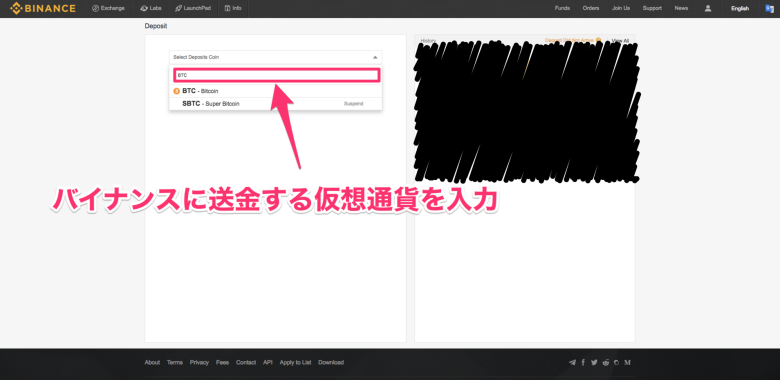The image size is (780, 380).
Task: Open the Contact footer link
Action: point(246,363)
